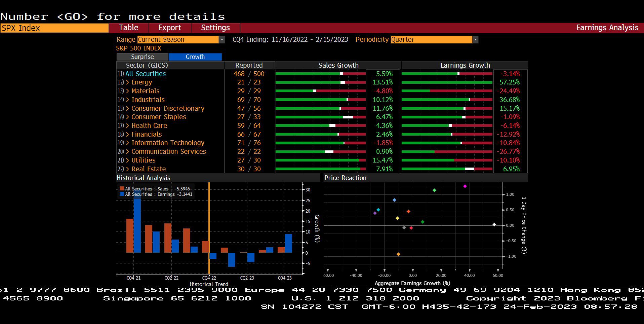Click the orange CQ4 22 marker line

pyautogui.click(x=209, y=228)
